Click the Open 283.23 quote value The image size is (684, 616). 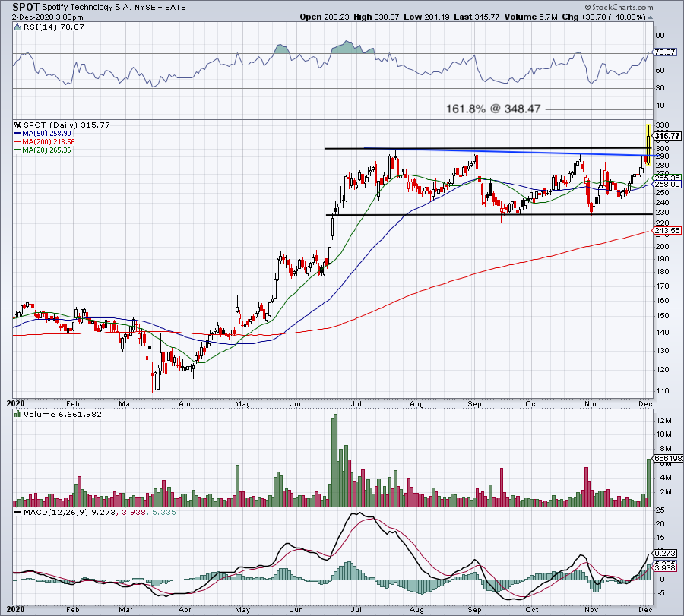325,17
